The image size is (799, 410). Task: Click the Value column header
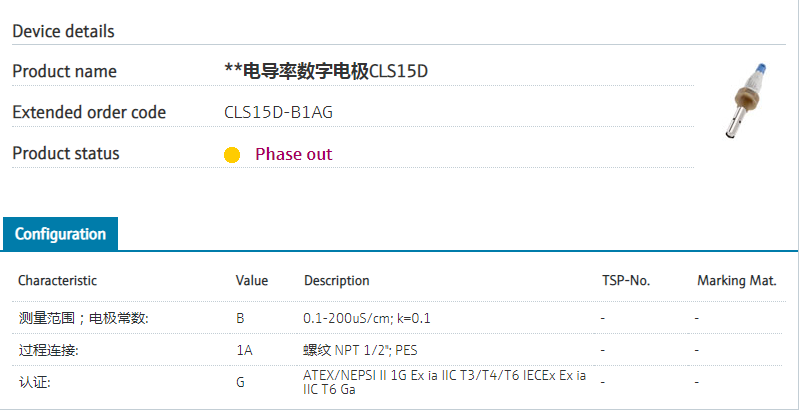pyautogui.click(x=252, y=281)
